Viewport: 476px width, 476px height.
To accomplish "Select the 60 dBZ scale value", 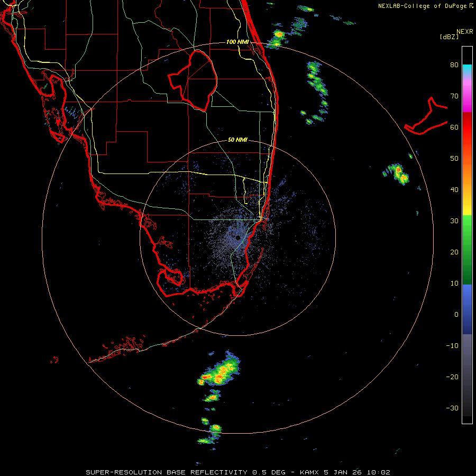I will click(454, 127).
